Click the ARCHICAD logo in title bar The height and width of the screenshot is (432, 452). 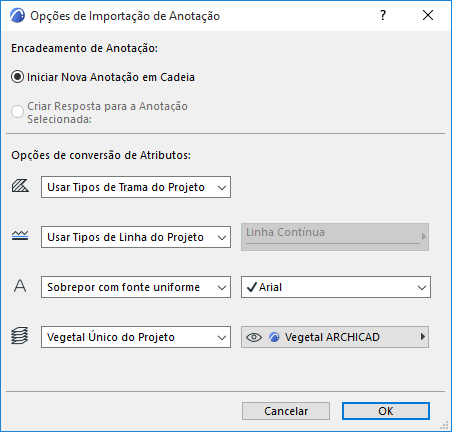point(17,15)
